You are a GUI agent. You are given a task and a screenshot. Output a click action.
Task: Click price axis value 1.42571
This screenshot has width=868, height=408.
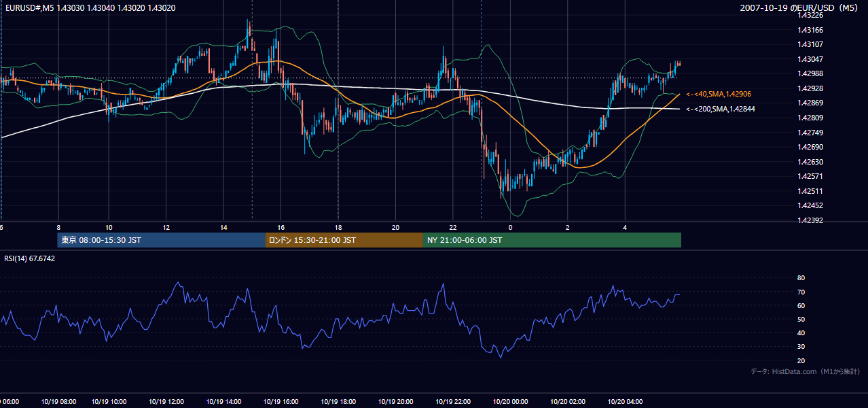click(810, 176)
